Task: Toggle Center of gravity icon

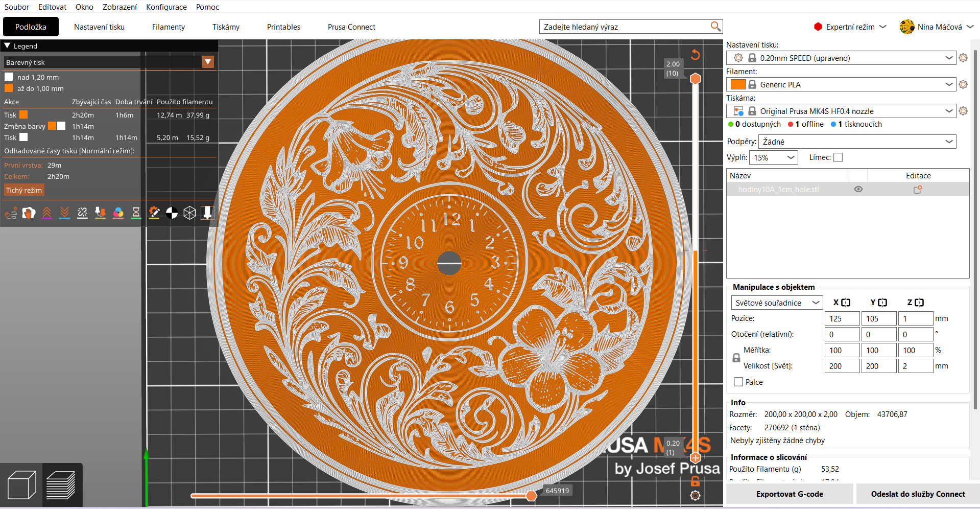Action: coord(172,213)
